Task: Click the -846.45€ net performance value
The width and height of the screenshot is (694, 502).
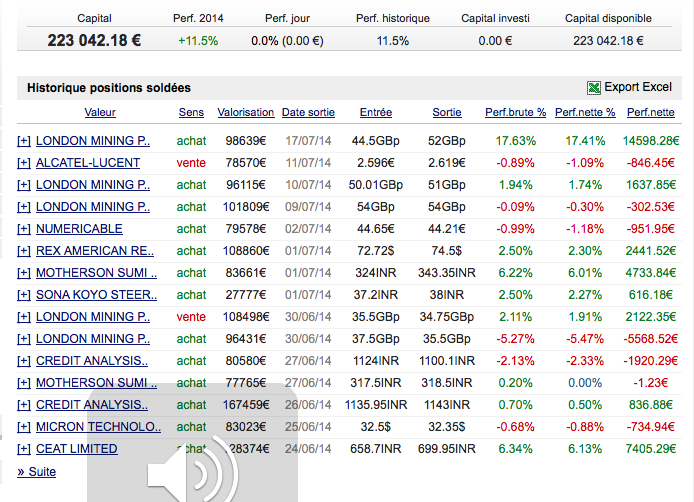Action: 651,163
